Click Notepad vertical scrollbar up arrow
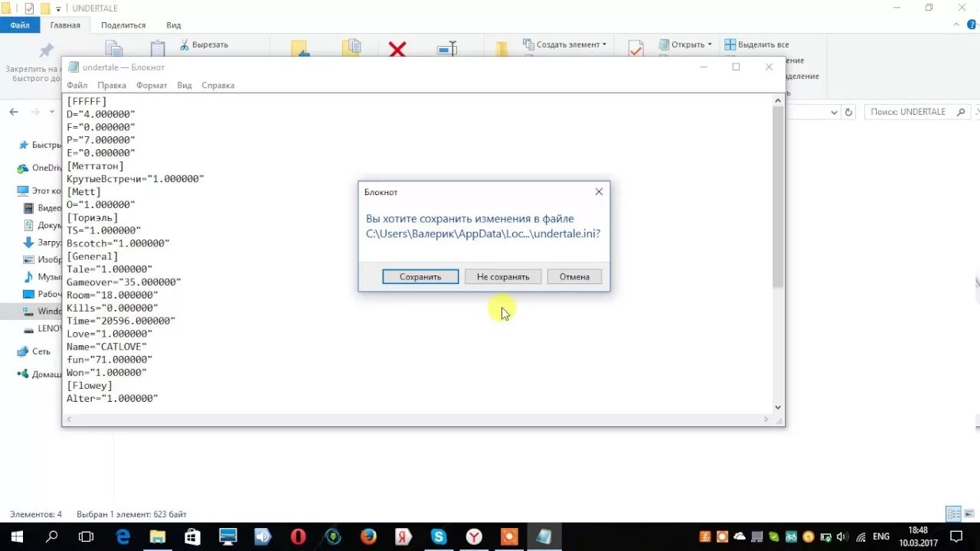The image size is (980, 551). coord(778,100)
